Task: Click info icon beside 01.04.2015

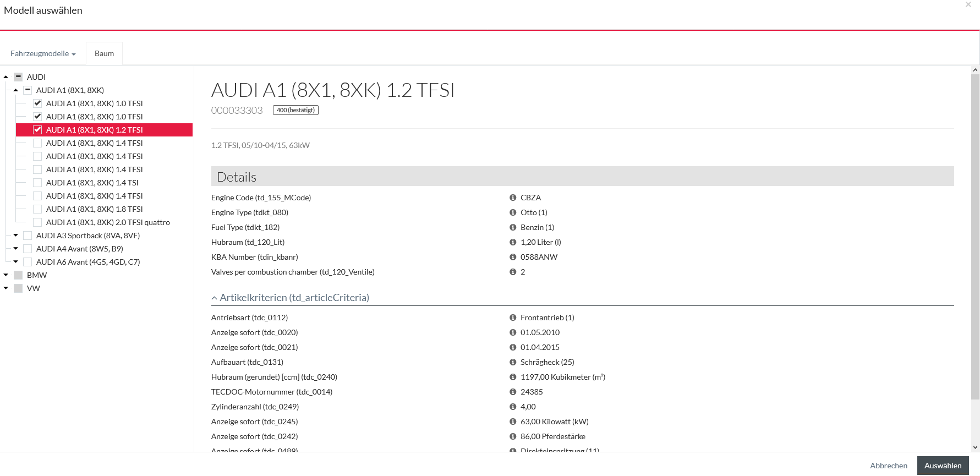Action: pyautogui.click(x=513, y=347)
